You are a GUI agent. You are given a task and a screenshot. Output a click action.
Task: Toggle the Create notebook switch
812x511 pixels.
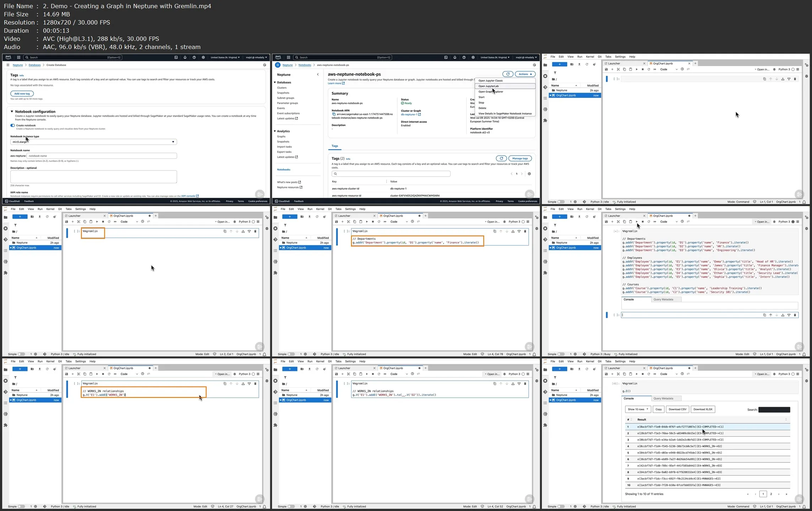[13, 125]
